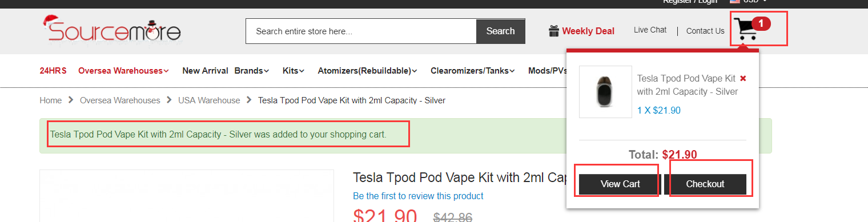This screenshot has width=868, height=222.
Task: Open Clearomizers/Tanks menu
Action: click(x=473, y=71)
